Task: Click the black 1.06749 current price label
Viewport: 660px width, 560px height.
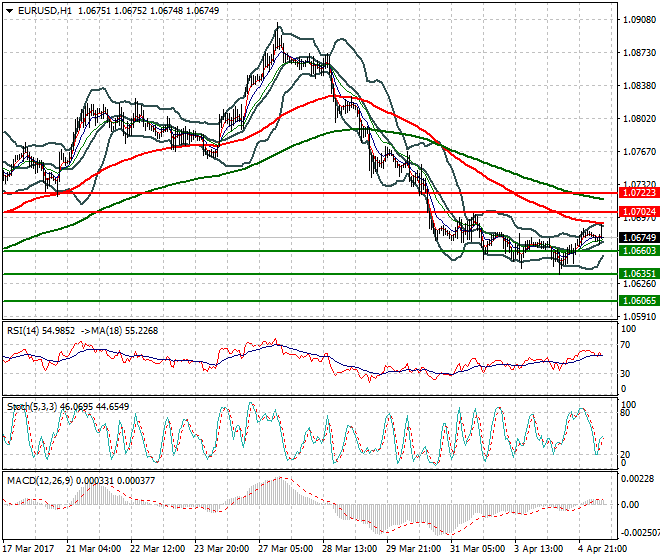Action: [x=639, y=237]
